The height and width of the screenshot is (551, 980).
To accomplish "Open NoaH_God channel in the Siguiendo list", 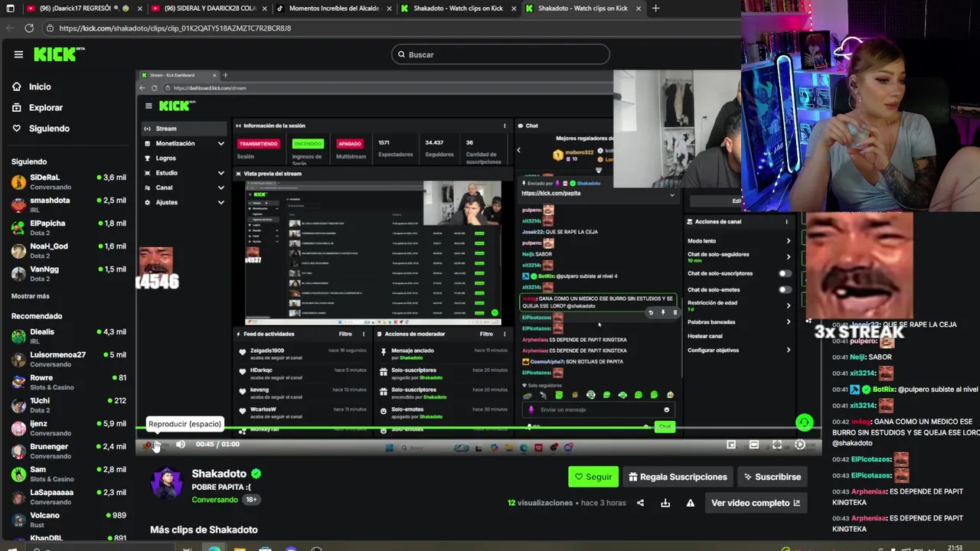I will [67, 251].
